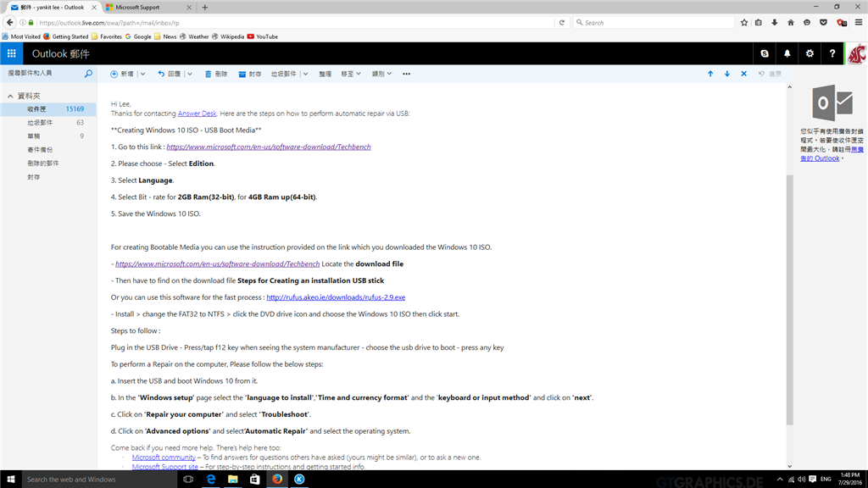Open the ad-free Outlook link

[x=832, y=154]
